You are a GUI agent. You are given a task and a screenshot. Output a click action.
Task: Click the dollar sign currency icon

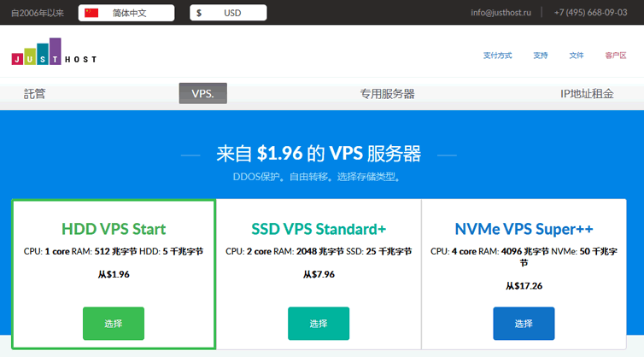click(x=199, y=13)
